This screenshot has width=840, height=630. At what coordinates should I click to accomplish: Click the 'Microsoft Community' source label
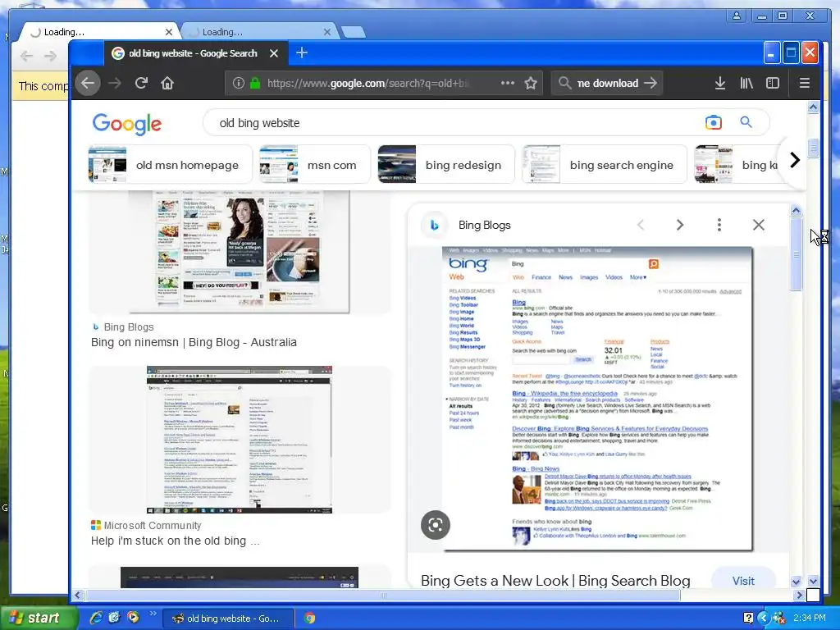click(153, 526)
